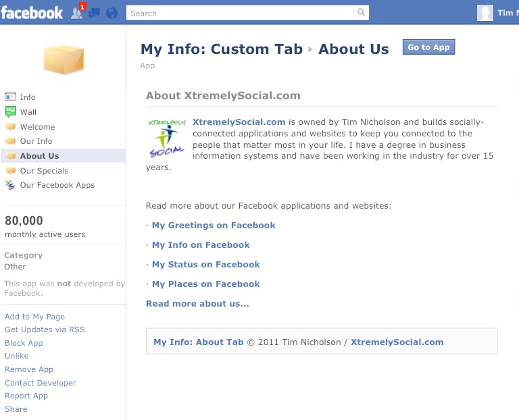Click the About Us breadcrumb heading
The width and height of the screenshot is (519, 420).
[x=353, y=49]
